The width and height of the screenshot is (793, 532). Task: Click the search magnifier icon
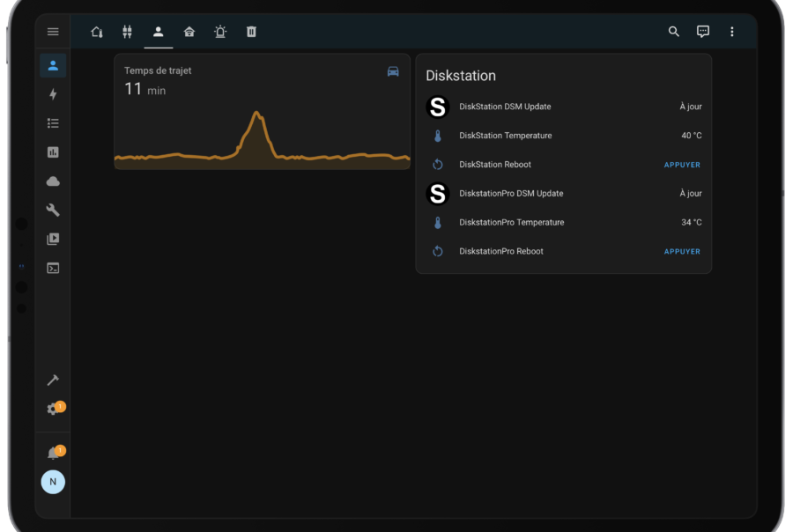point(674,32)
